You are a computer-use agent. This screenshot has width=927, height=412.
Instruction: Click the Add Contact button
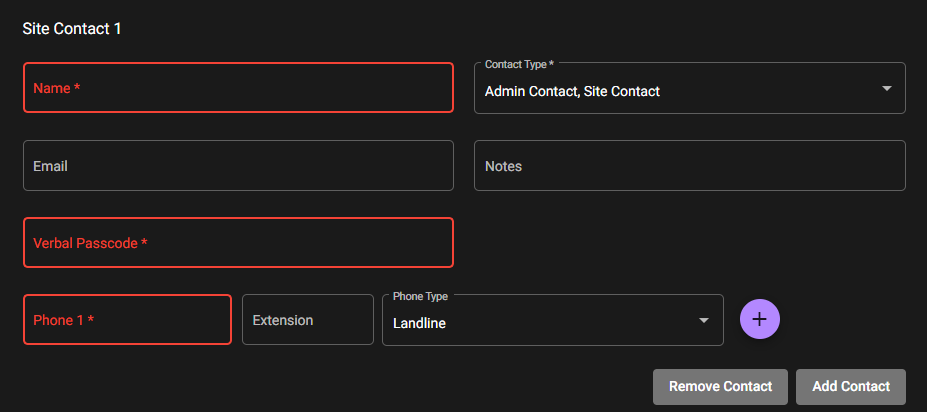pos(851,387)
